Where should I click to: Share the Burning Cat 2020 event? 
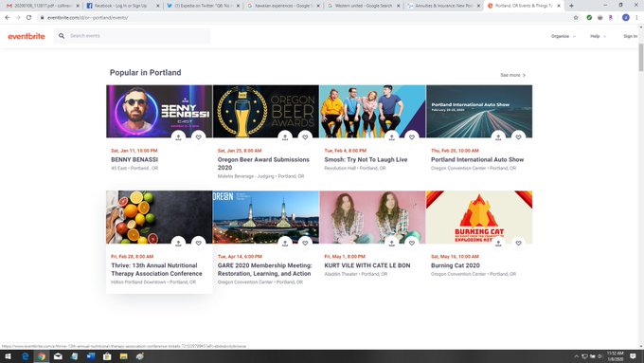pyautogui.click(x=498, y=243)
